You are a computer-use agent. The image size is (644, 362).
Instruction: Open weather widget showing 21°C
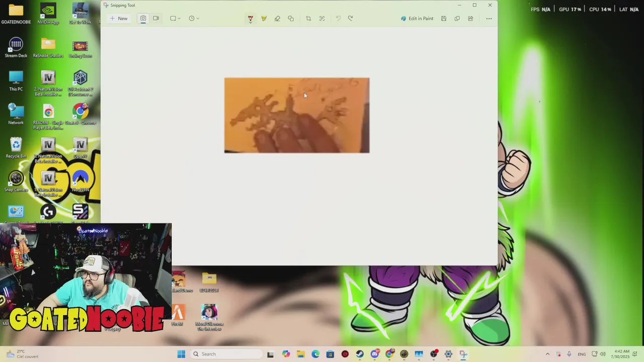[x=22, y=354]
